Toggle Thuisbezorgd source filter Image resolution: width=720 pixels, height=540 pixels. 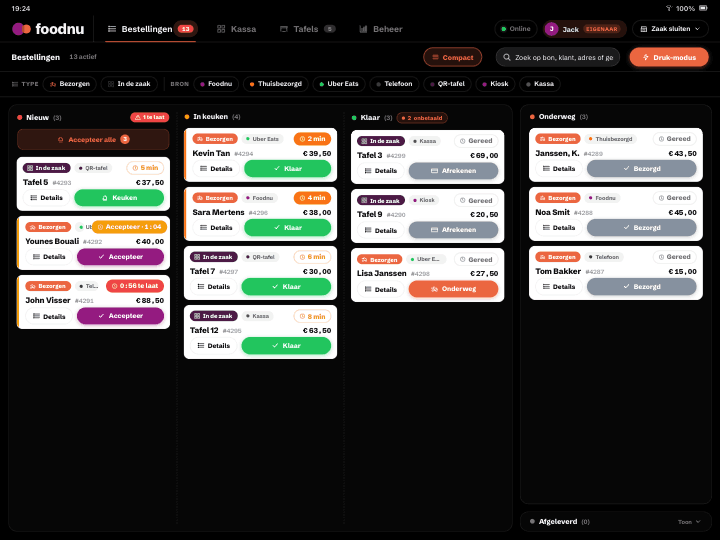point(276,84)
